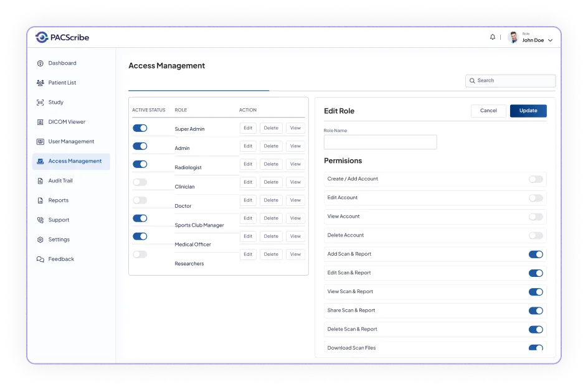Click Edit on the Radiologist role row

247,164
